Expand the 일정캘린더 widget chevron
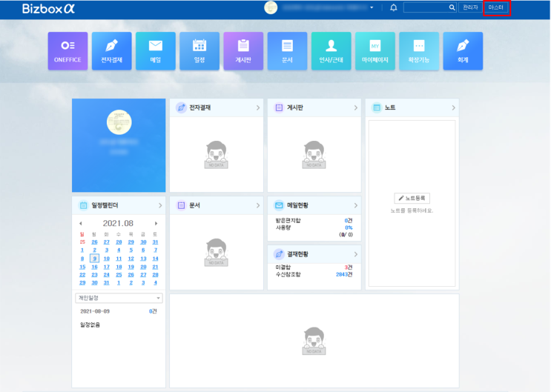The image size is (551, 392). (x=160, y=205)
